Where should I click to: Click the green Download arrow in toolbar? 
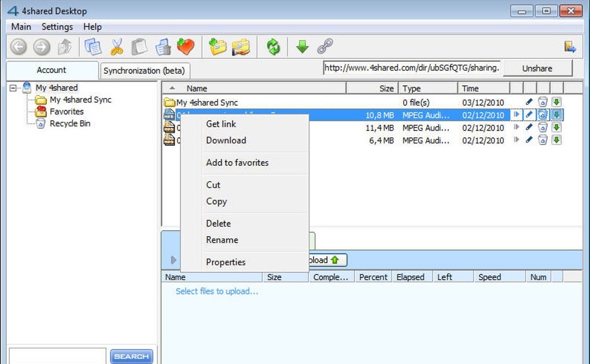coord(302,47)
